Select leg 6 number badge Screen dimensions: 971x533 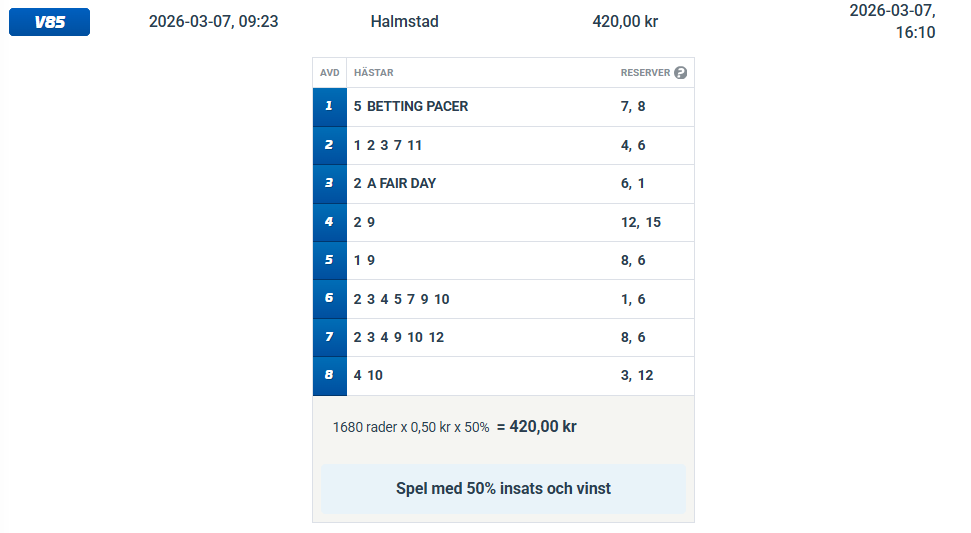coord(329,299)
